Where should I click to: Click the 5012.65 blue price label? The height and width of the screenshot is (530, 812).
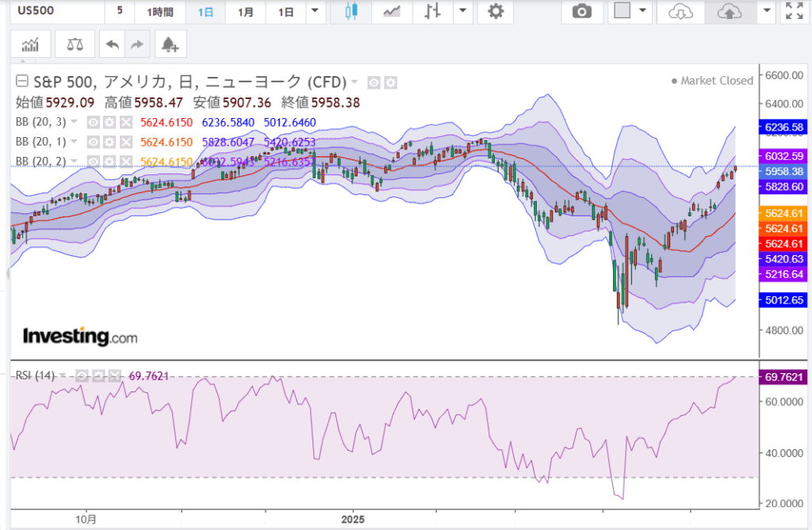coord(784,300)
